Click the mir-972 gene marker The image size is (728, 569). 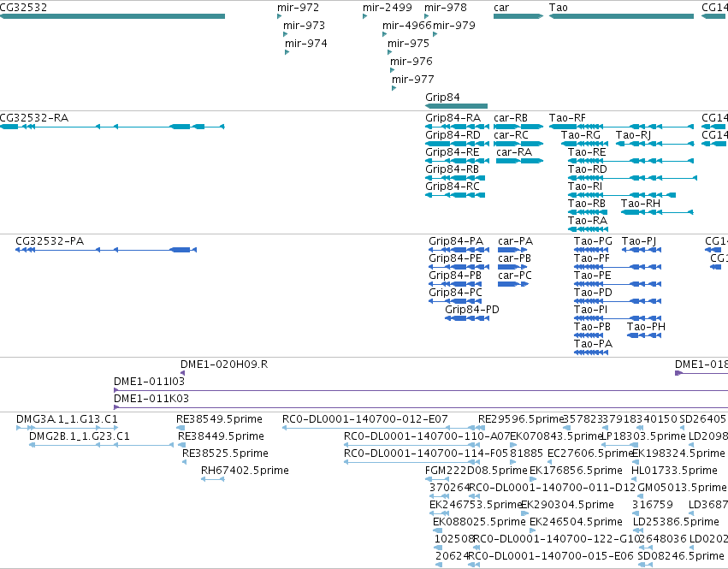[280, 16]
